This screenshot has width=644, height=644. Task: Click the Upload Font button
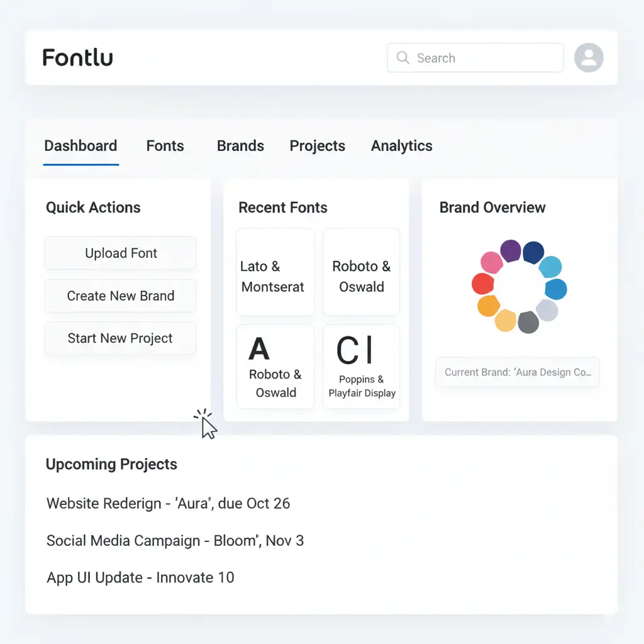click(x=121, y=253)
